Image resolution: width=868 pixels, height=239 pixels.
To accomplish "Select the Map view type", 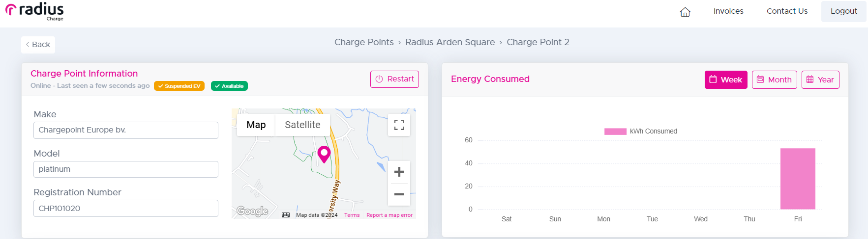I will click(256, 125).
